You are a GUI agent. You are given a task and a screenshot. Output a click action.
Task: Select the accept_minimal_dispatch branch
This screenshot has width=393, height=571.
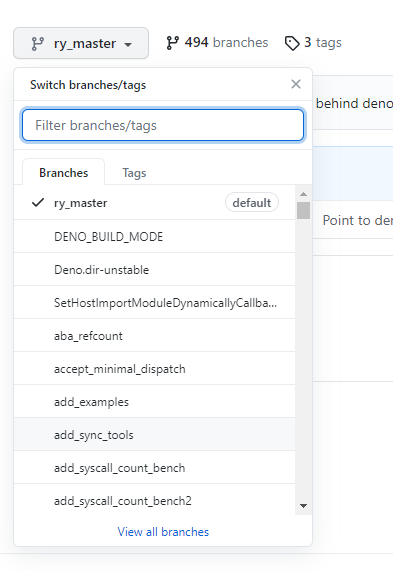(x=154, y=369)
